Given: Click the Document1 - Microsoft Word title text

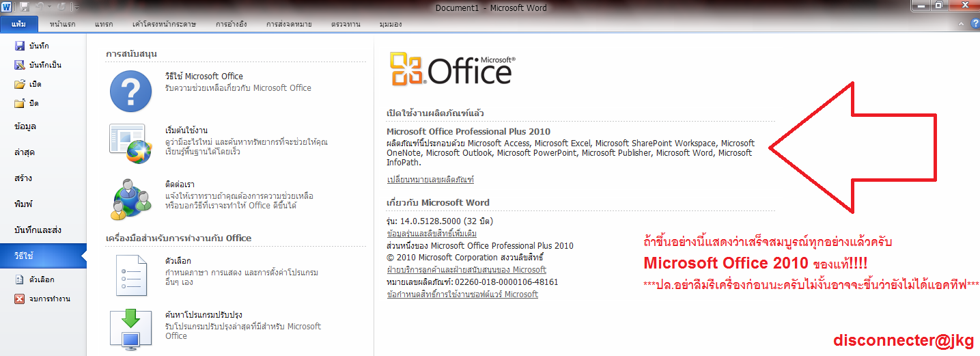Looking at the screenshot, I should tap(490, 7).
